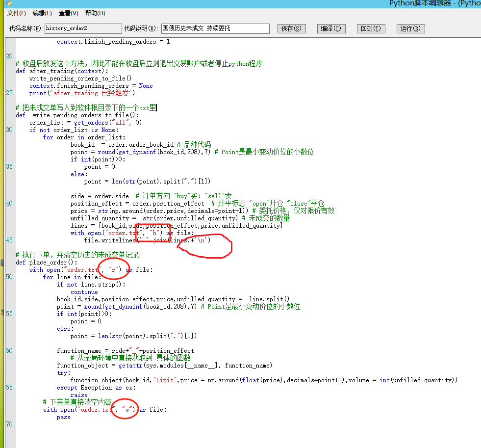This screenshot has height=448, width=481.
Task: Click the 'except Exception as ex:' line
Action: pos(96,388)
